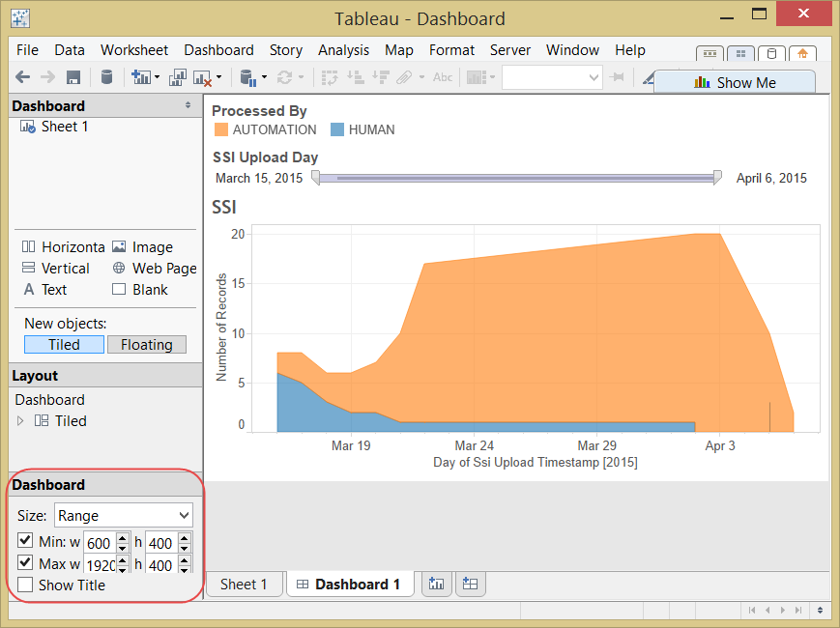Image resolution: width=840 pixels, height=628 pixels.
Task: Open the Worksheet menu
Action: [x=134, y=50]
